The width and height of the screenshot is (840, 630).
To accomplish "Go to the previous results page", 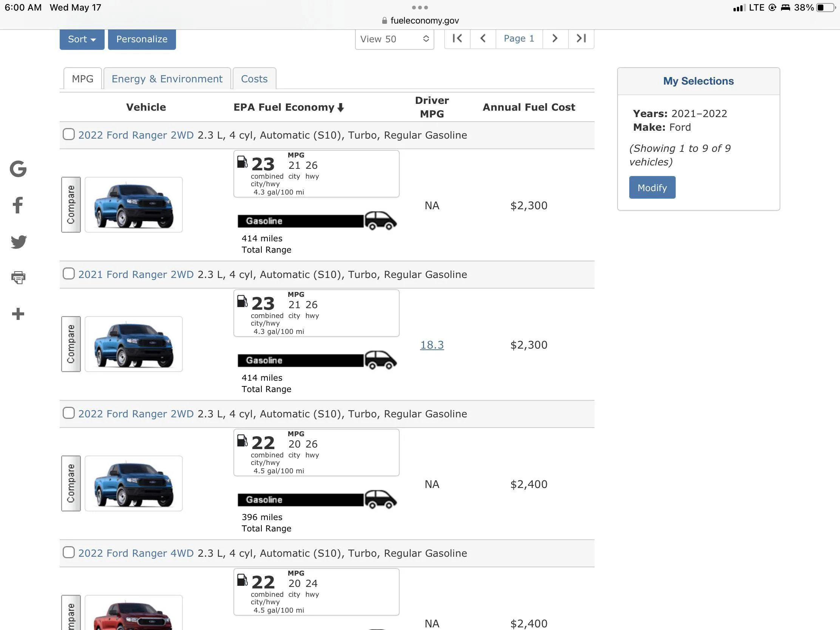I will (x=483, y=39).
